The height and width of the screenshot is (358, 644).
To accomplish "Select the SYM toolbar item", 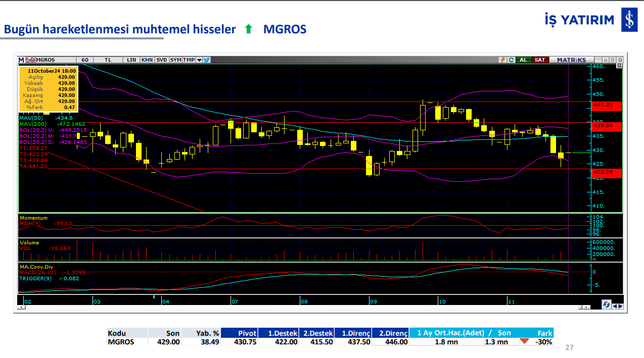I will [x=175, y=60].
